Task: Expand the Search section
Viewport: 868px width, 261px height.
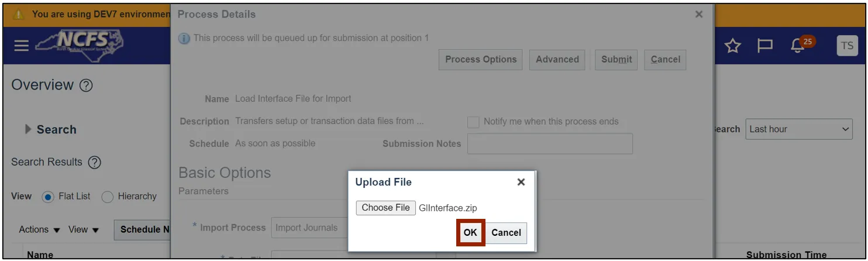Action: (28, 129)
